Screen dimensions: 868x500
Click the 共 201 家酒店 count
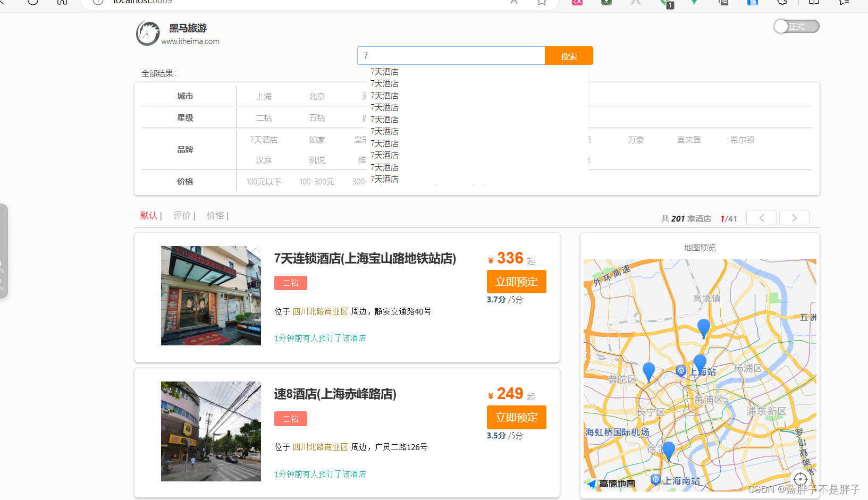[686, 219]
